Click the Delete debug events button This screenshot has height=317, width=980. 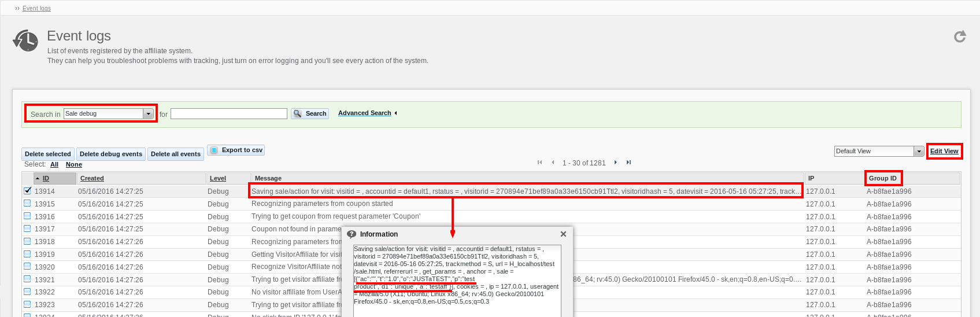111,154
